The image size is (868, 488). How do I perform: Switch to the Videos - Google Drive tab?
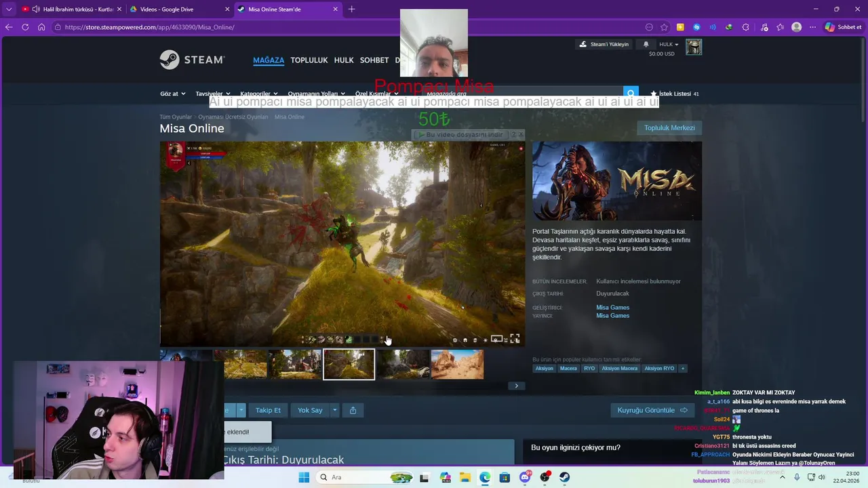point(180,9)
